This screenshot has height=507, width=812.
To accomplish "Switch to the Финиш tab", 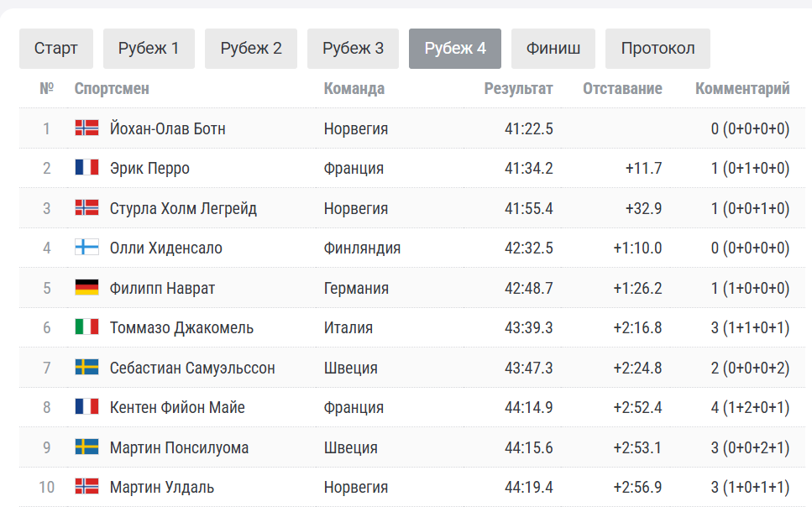I will pos(553,49).
